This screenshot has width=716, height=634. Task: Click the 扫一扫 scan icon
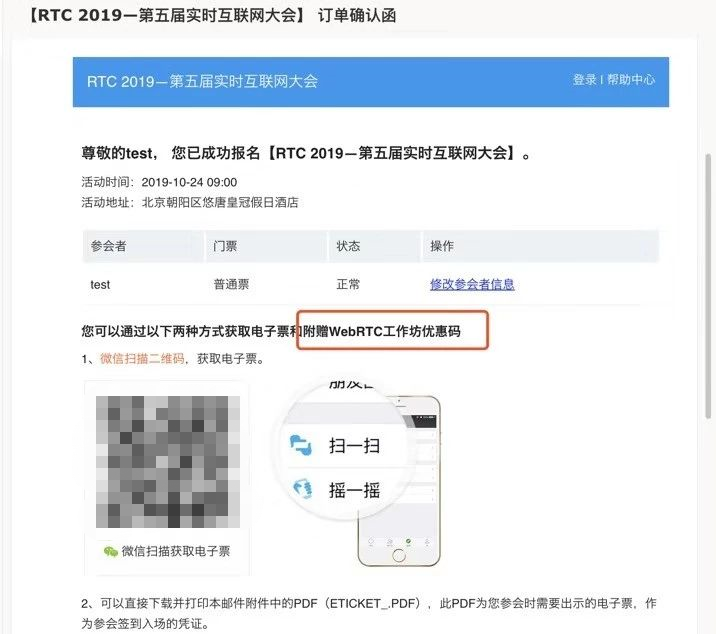click(301, 445)
